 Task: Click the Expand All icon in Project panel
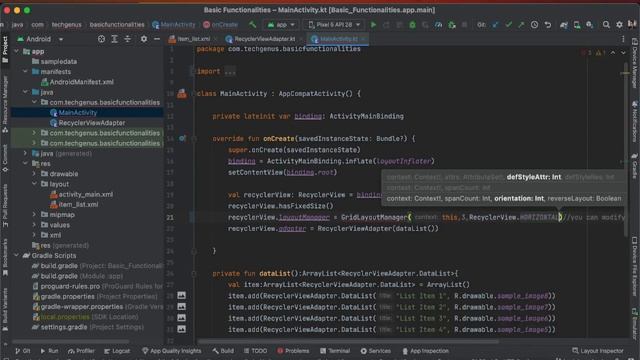[115, 39]
